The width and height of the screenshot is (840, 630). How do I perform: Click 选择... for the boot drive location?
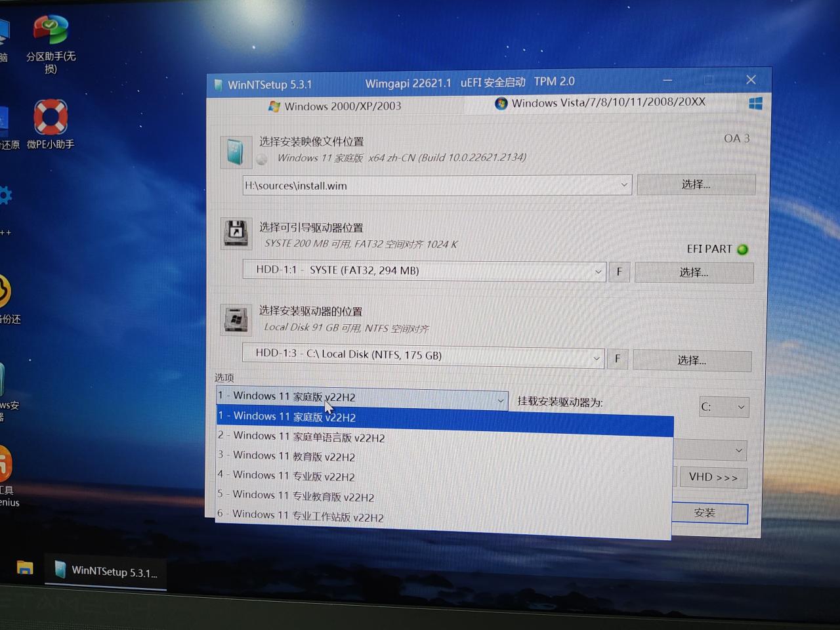tap(694, 272)
